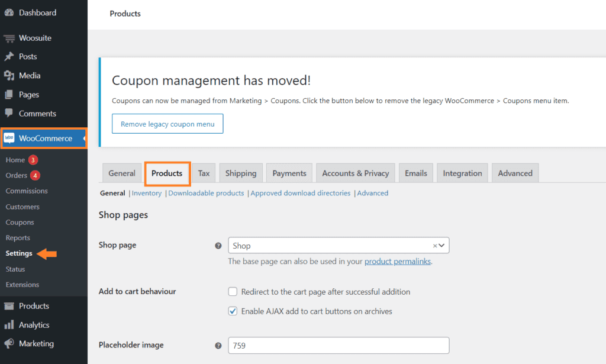The width and height of the screenshot is (606, 364).
Task: Open the WooCommerce Settings submenu
Action: pos(19,253)
